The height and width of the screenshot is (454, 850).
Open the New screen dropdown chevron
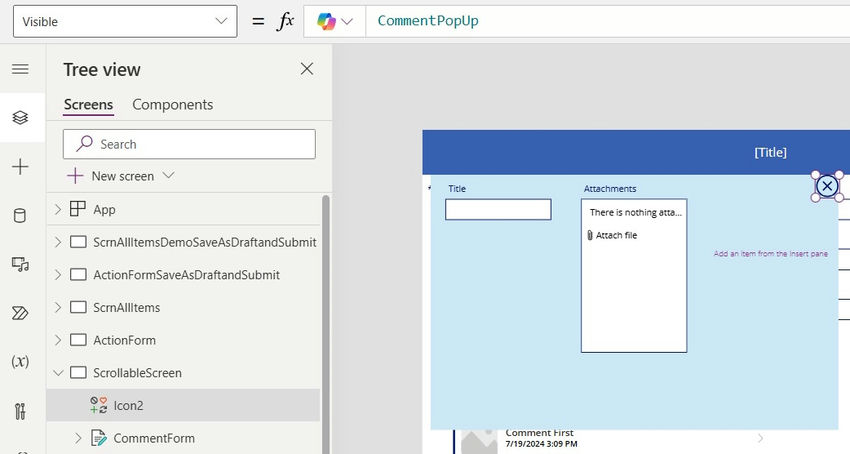tap(169, 175)
